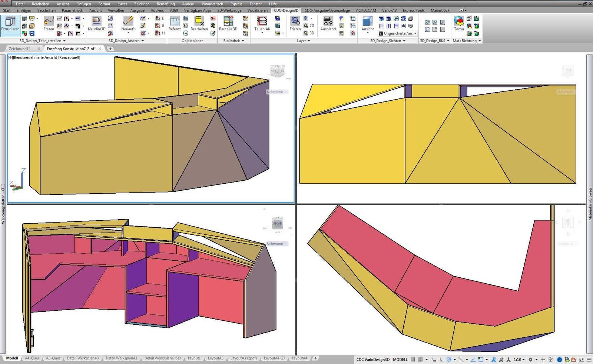Open Bauteile 3D library

(x=228, y=24)
